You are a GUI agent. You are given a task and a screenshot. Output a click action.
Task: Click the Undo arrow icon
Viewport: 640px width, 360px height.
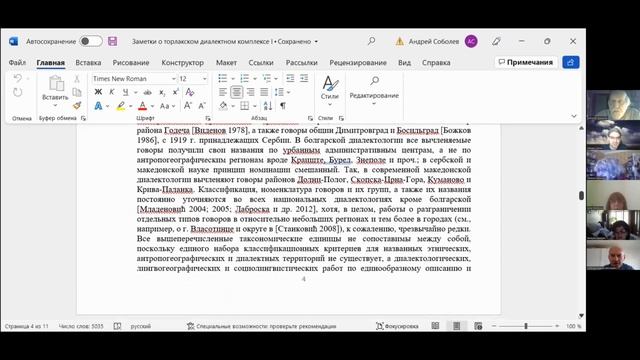[17, 78]
